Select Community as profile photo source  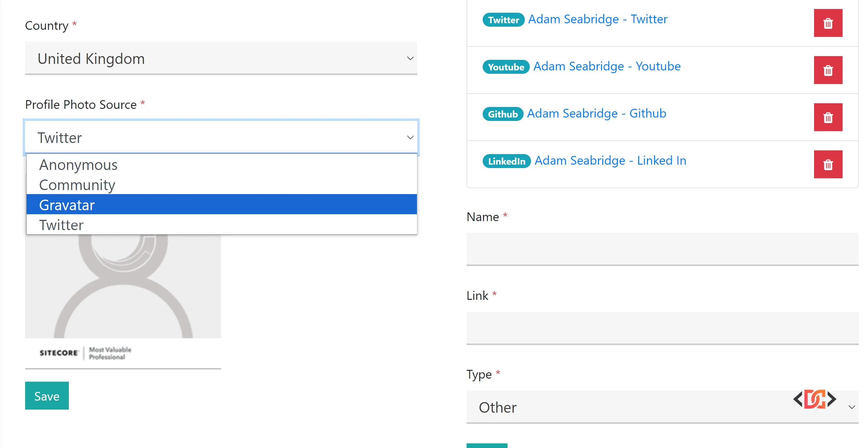77,185
